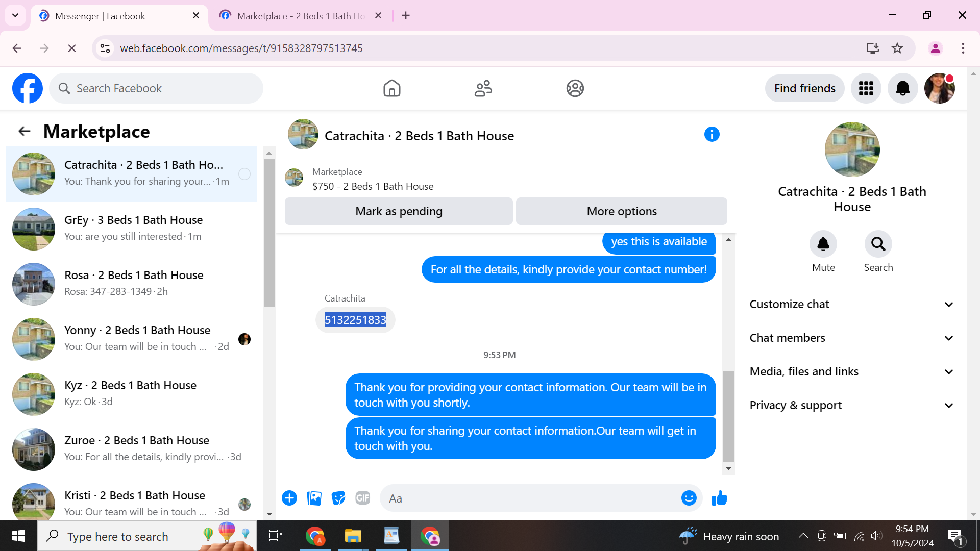Open File Explorer from the taskbar
Image resolution: width=980 pixels, height=551 pixels.
click(x=353, y=536)
